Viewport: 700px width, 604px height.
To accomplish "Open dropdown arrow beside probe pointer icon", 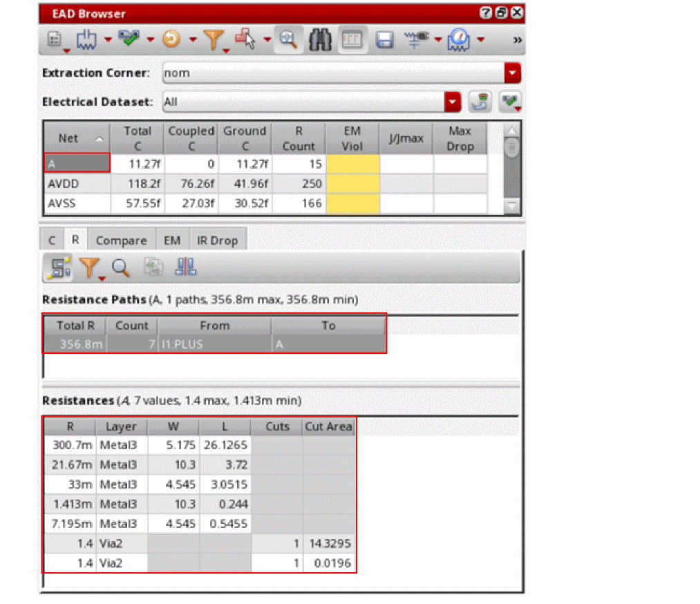I will pos(267,39).
